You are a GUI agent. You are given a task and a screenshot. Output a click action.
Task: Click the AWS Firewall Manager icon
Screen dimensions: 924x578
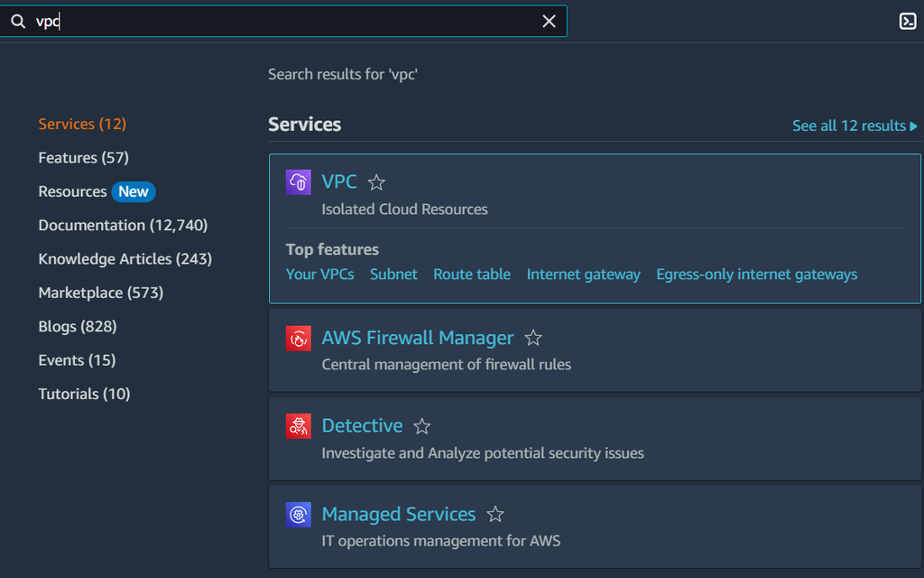tap(299, 339)
